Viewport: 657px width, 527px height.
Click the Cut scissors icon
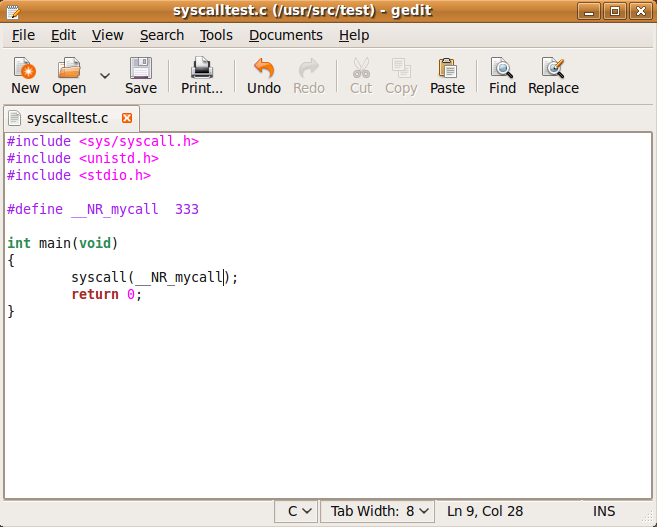coord(361,76)
